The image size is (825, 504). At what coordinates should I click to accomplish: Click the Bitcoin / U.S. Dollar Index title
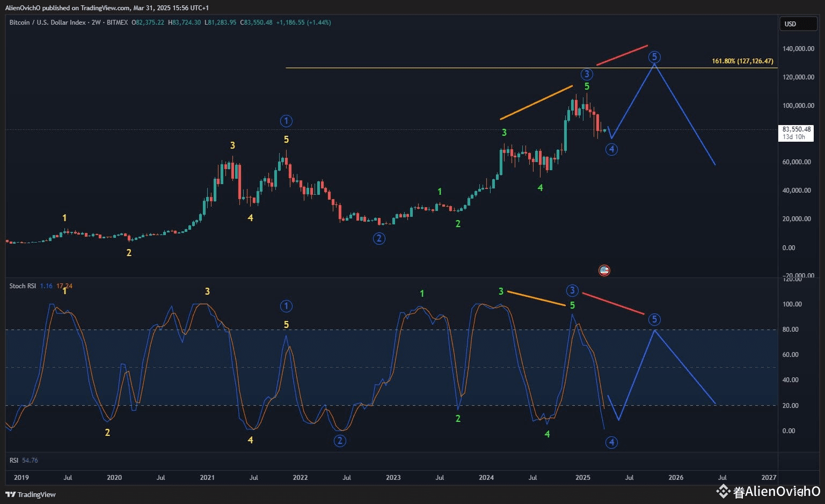point(47,23)
